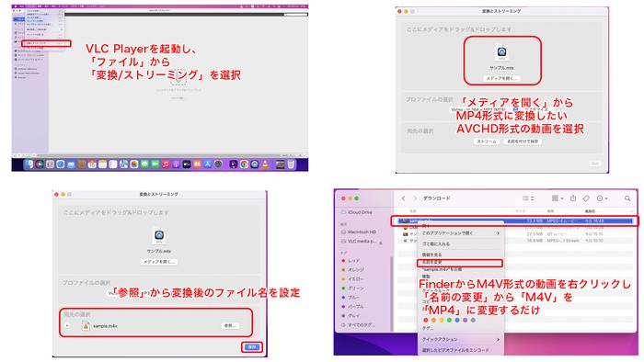644x362 pixels.
Task: Open Books from the Dock
Action: tap(197, 164)
